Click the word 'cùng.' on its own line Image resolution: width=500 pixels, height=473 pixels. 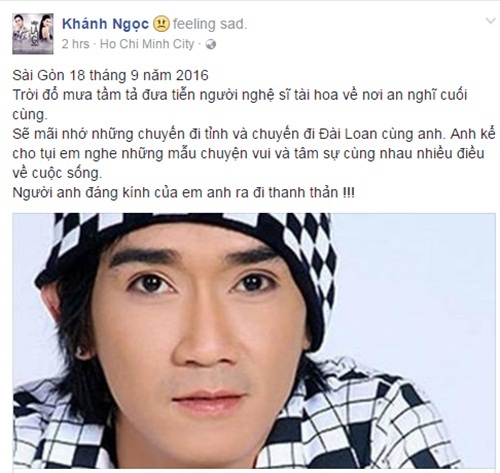pos(30,115)
